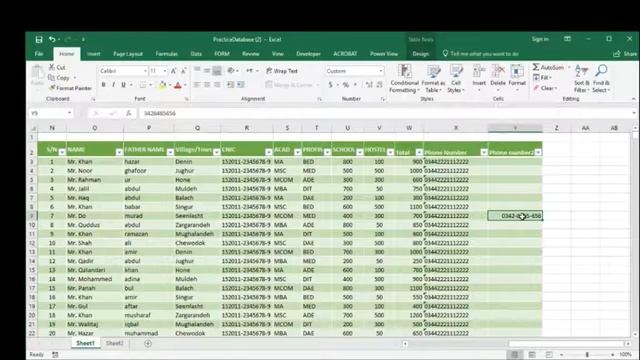Select cell containing Mughalandeh in row 11
Viewport: 640px width, 360px height.
point(197,234)
